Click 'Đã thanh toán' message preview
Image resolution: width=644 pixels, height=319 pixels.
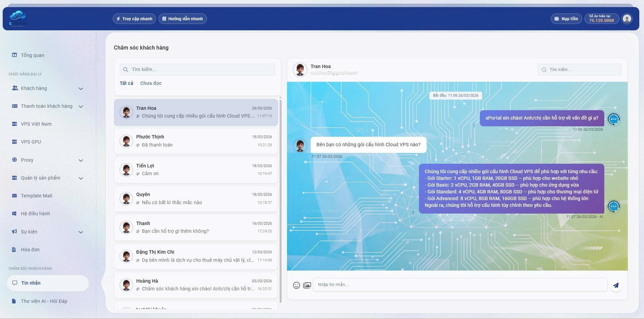pyautogui.click(x=157, y=145)
